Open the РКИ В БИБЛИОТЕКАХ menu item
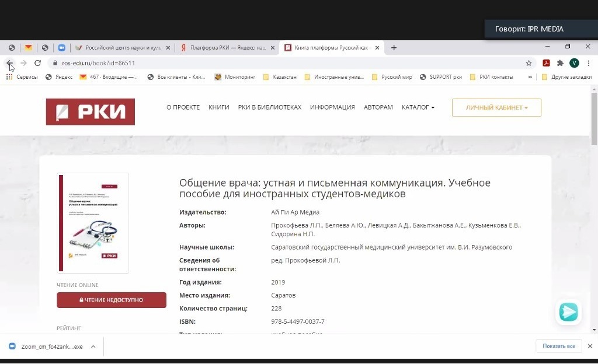Image resolution: width=598 pixels, height=364 pixels. (x=270, y=107)
